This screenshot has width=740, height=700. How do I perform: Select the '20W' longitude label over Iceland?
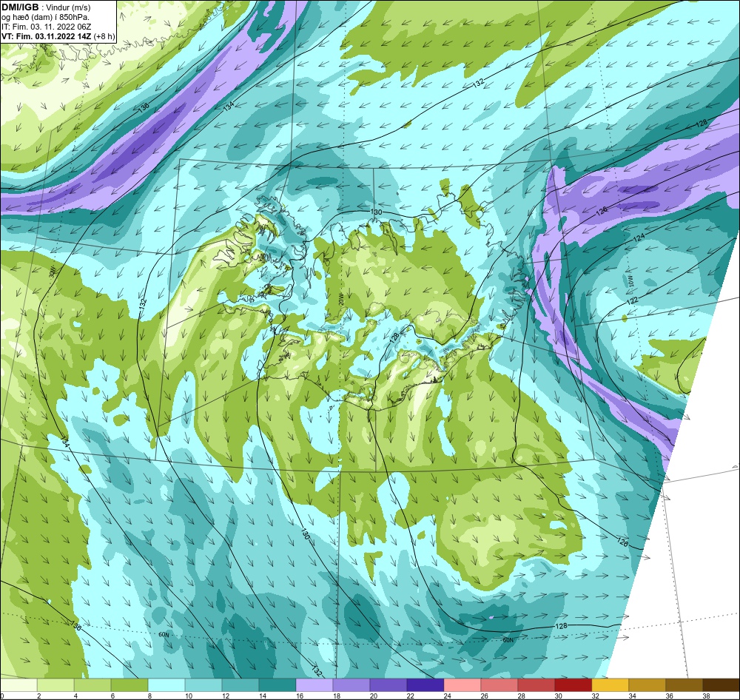(x=340, y=298)
